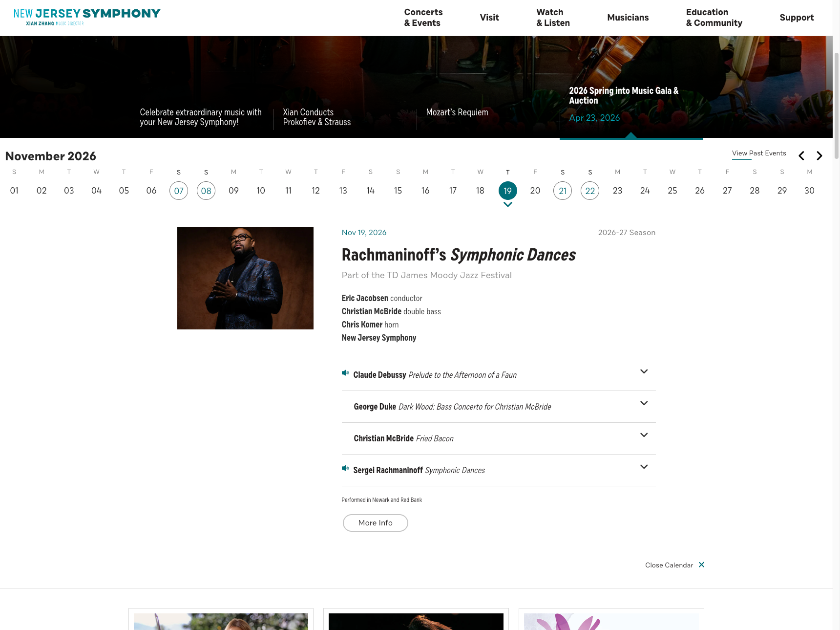Open the Support menu item
Image resolution: width=840 pixels, height=630 pixels.
(796, 18)
